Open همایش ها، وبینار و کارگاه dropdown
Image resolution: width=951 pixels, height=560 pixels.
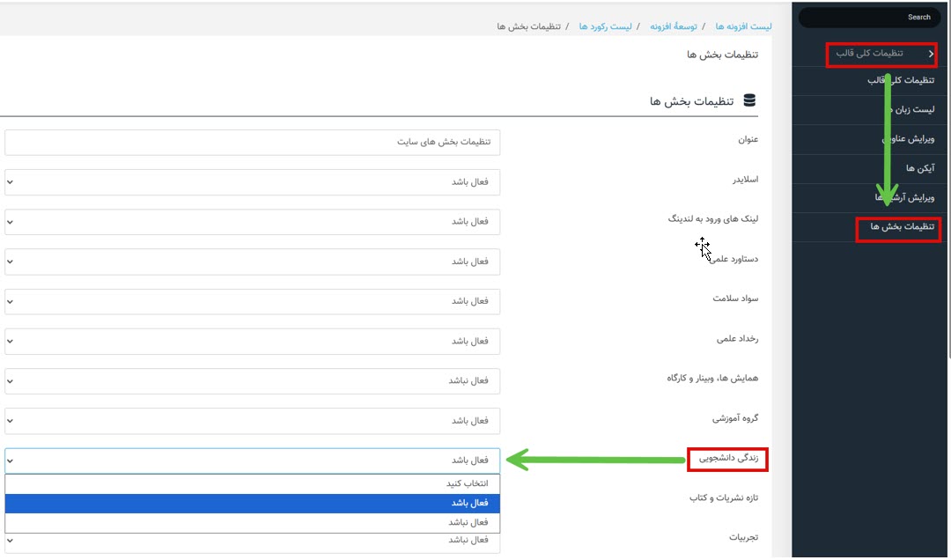(252, 380)
